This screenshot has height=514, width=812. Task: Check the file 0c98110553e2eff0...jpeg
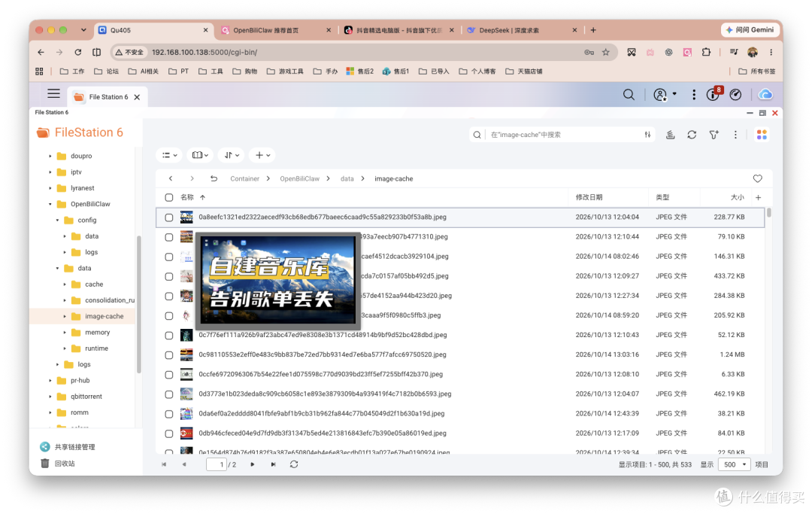point(169,355)
